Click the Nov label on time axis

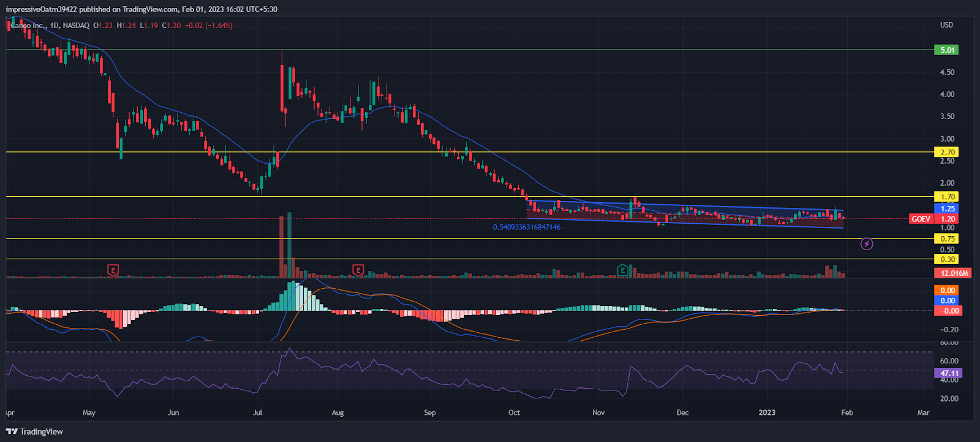coord(598,413)
